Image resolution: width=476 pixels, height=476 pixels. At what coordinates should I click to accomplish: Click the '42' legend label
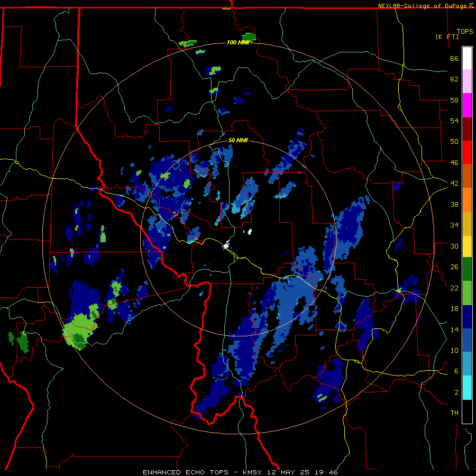coord(454,183)
